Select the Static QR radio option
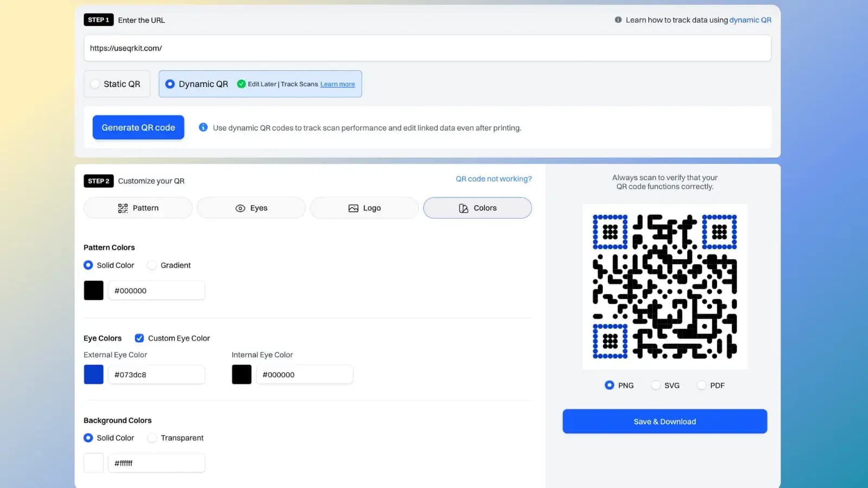This screenshot has height=488, width=868. (x=95, y=84)
